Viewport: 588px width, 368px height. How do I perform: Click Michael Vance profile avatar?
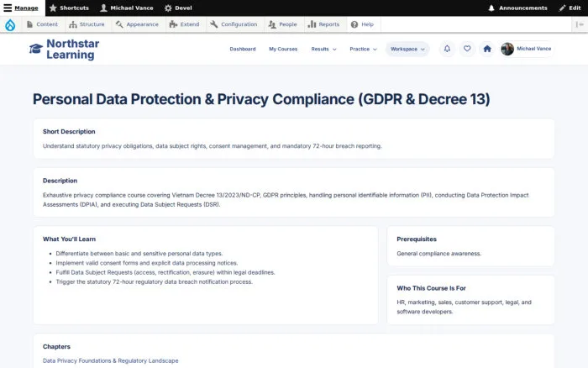coord(507,49)
